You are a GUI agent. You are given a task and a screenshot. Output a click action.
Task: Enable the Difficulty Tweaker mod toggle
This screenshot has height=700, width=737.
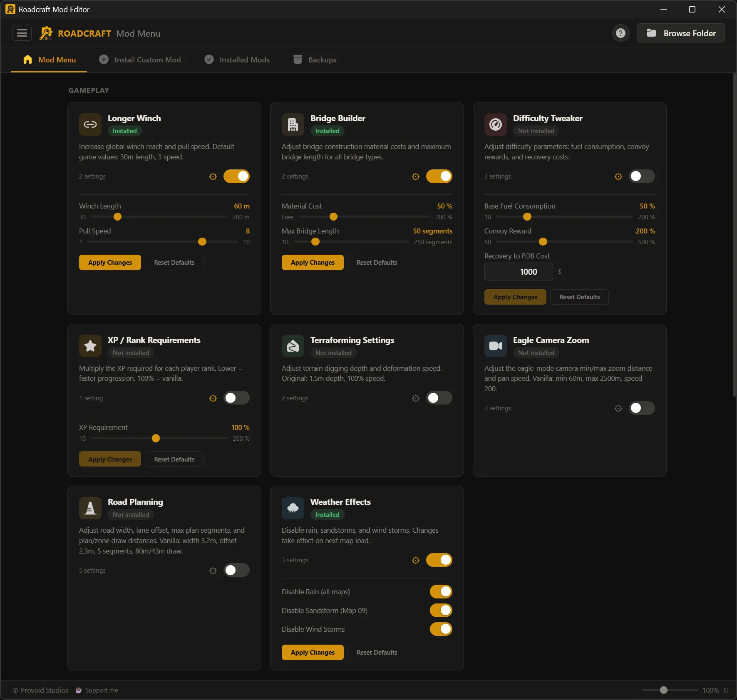[x=642, y=176]
